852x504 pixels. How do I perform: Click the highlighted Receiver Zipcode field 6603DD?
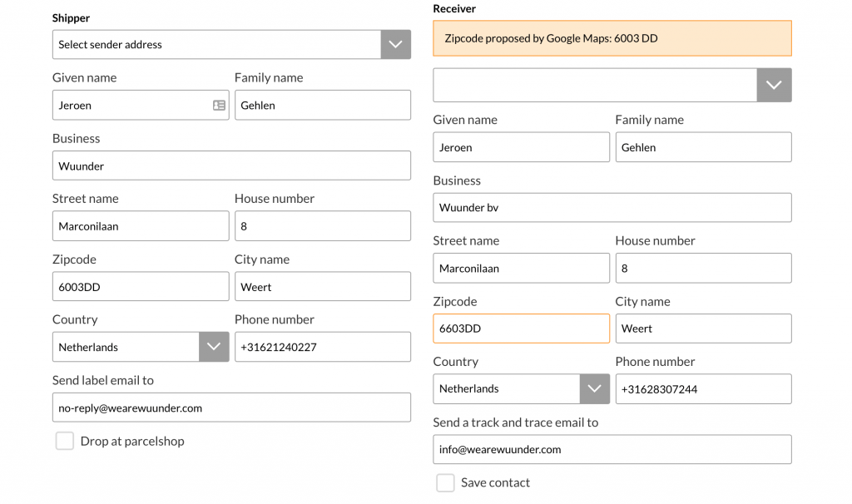pyautogui.click(x=521, y=329)
